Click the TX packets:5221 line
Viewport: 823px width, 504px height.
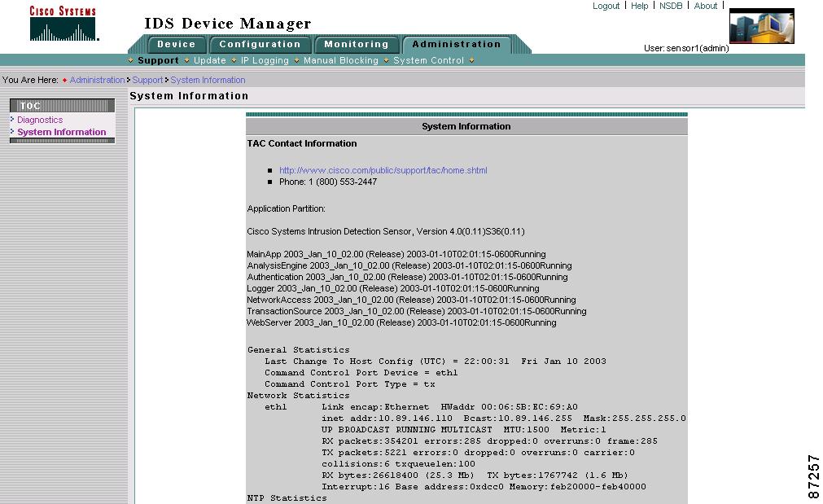click(478, 453)
